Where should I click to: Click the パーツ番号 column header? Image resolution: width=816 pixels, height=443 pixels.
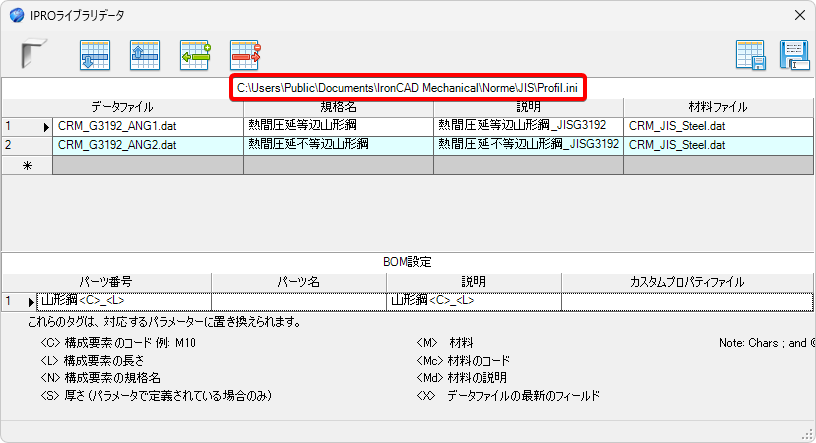(x=106, y=282)
